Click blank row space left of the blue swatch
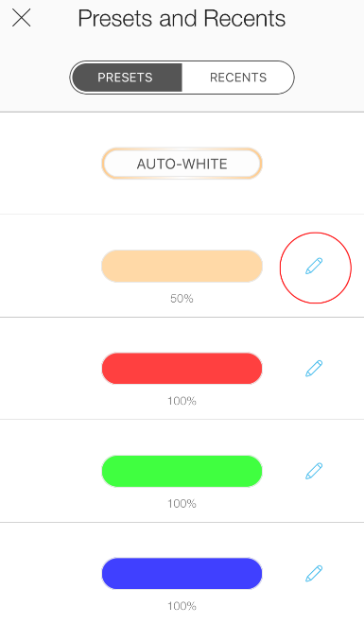This screenshot has width=364, height=624. pyautogui.click(x=50, y=573)
